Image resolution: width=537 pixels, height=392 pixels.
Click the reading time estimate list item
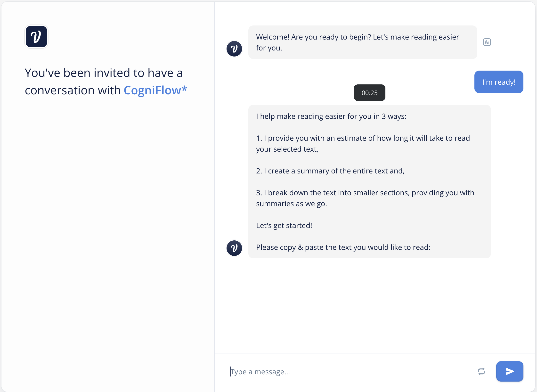click(363, 144)
